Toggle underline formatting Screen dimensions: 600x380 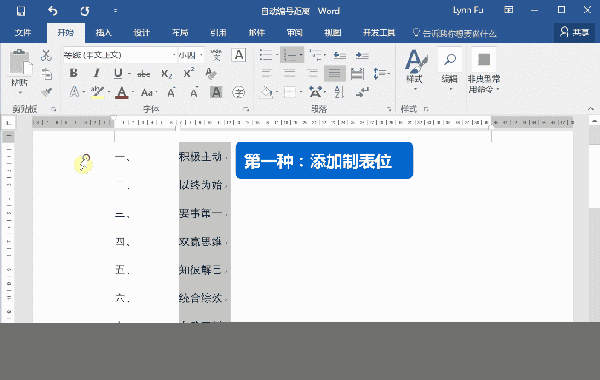tap(118, 73)
